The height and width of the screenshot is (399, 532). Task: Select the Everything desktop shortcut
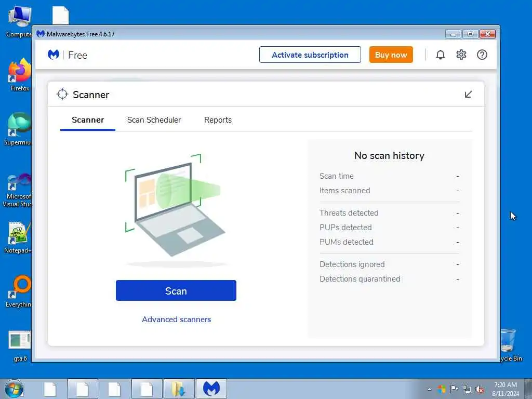19,291
